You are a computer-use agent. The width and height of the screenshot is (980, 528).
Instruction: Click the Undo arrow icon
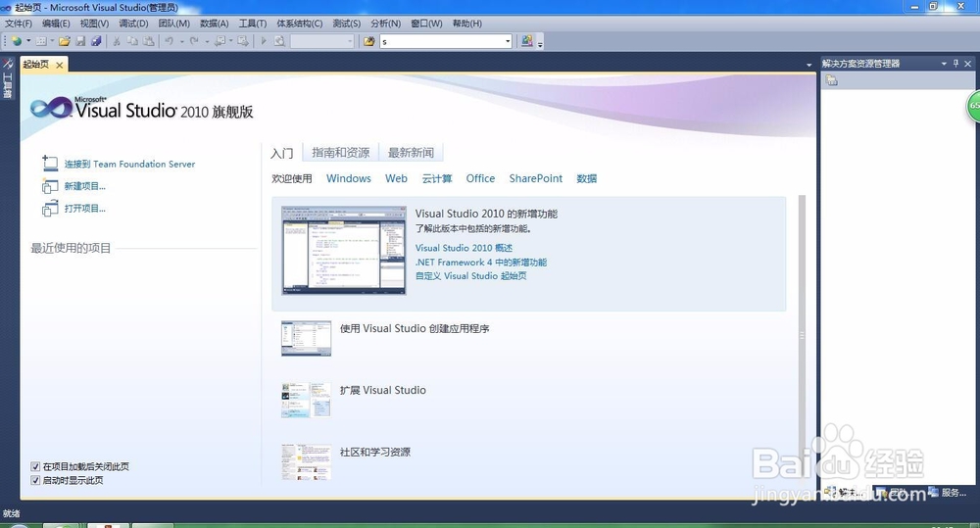pyautogui.click(x=170, y=41)
